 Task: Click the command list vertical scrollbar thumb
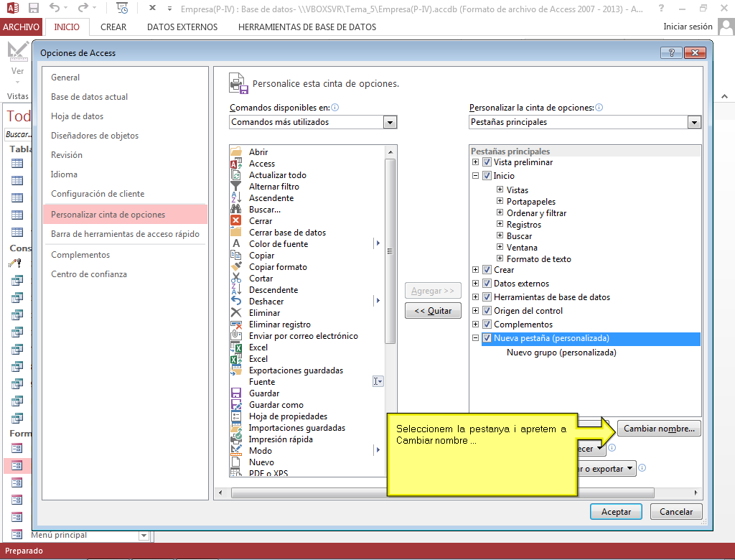click(390, 251)
